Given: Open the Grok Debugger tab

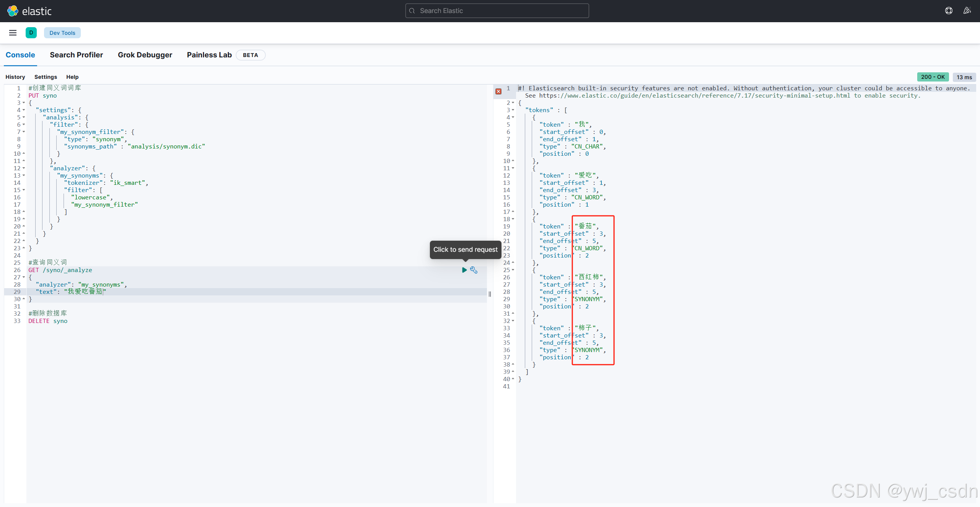Looking at the screenshot, I should 145,55.
